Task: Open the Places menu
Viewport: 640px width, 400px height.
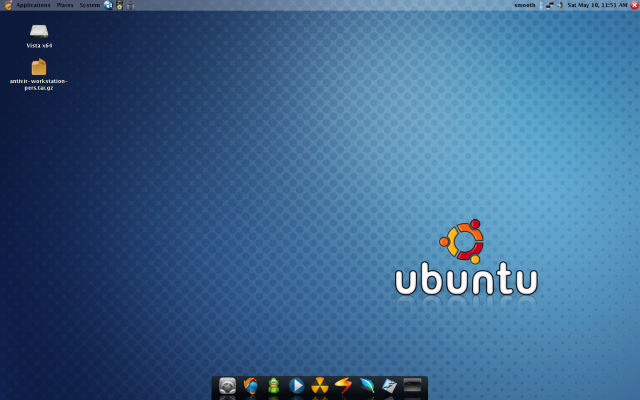Action: [65, 5]
